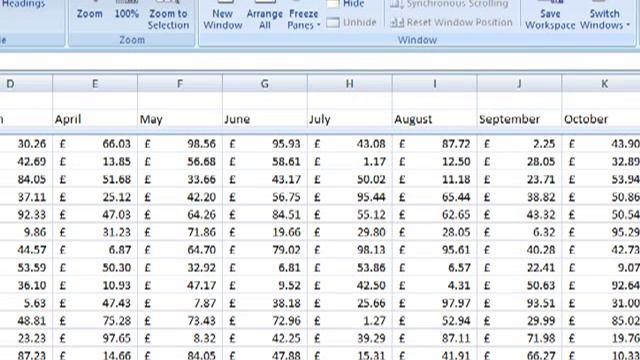Select the April header cell
Viewport: 640px width, 360px height.
coord(95,120)
